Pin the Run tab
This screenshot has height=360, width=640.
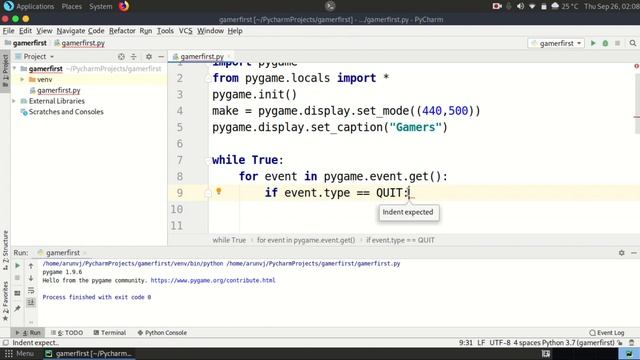click(x=18, y=309)
